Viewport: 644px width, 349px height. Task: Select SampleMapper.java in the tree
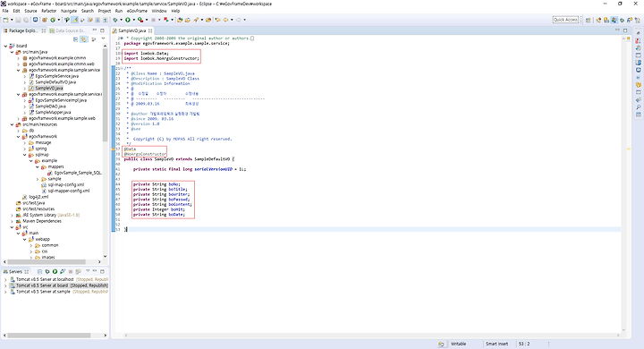(x=53, y=112)
